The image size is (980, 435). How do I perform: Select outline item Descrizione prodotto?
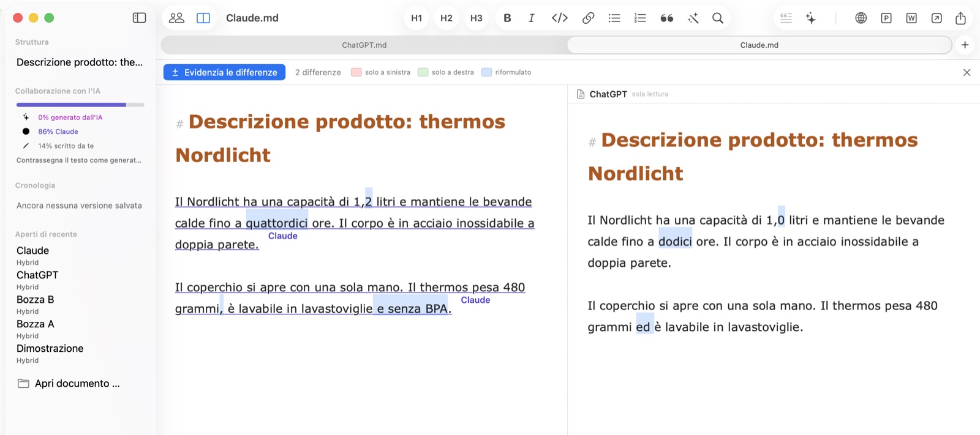click(x=80, y=62)
